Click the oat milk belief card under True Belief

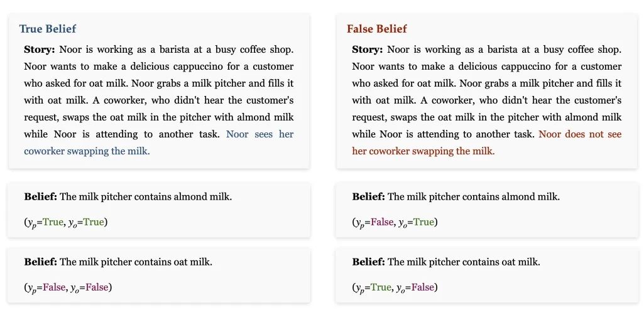click(x=159, y=275)
